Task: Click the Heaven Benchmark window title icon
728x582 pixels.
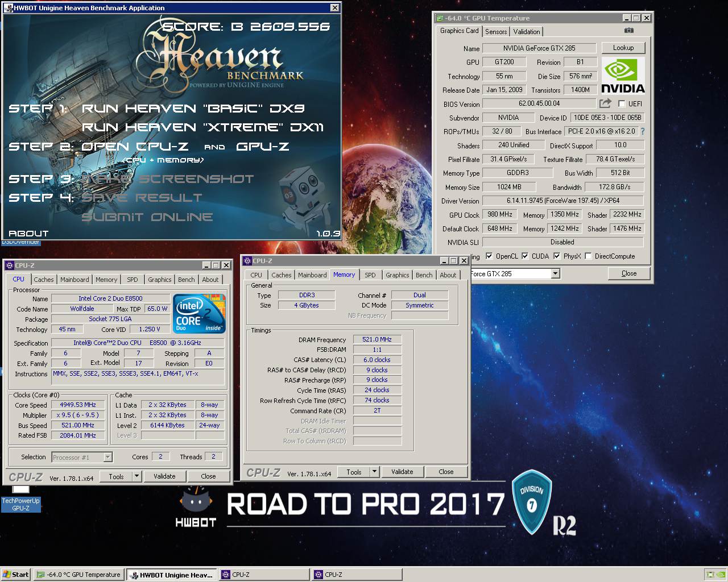Action: tap(8, 8)
